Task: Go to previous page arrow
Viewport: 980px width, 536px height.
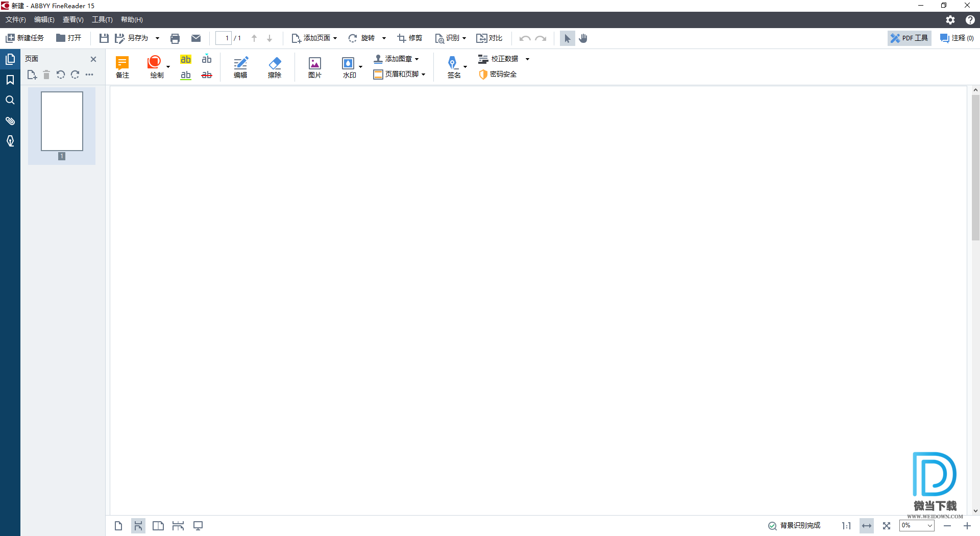Action: point(254,38)
